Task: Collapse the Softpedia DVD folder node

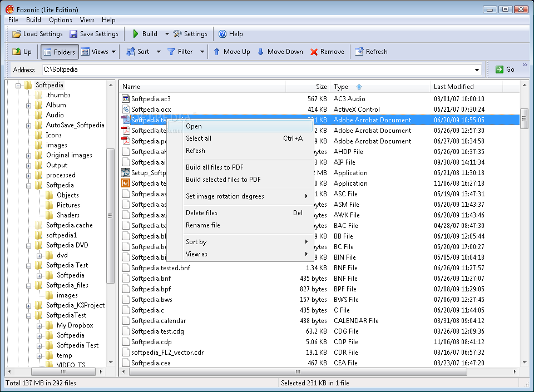Action: pyautogui.click(x=28, y=246)
